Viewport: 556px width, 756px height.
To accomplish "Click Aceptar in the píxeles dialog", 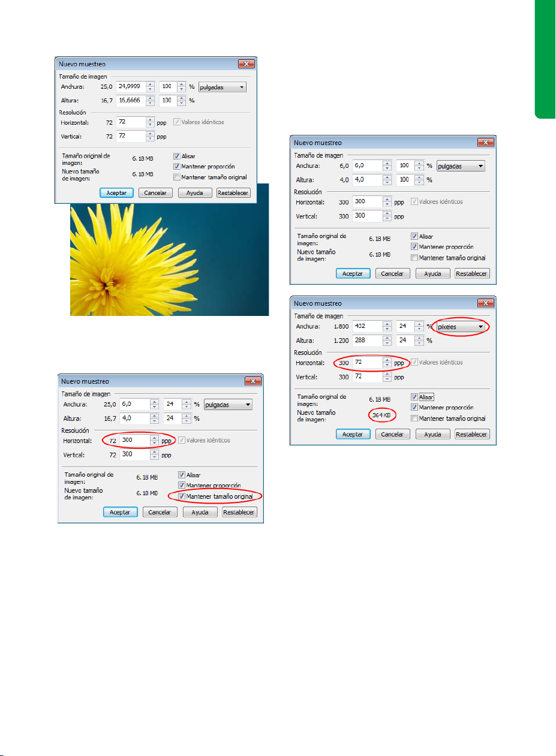I will [353, 434].
